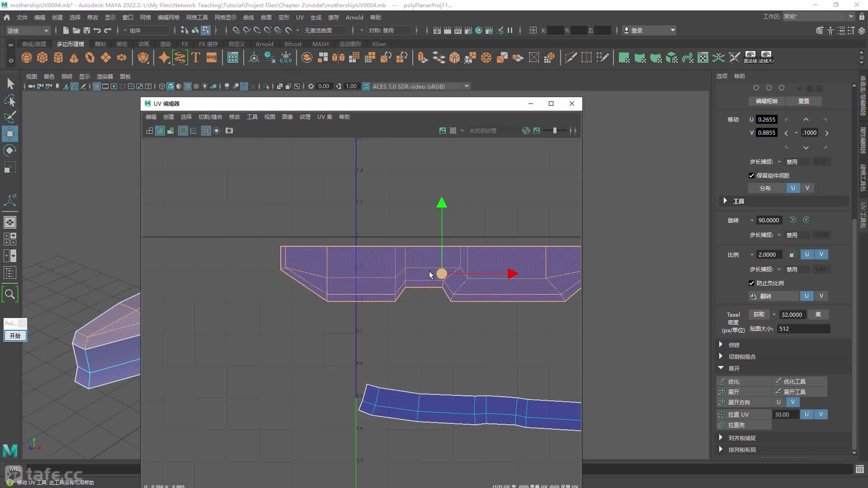Choose the Select arrow tool in toolbox
Viewport: 868px width, 488px height.
point(10,84)
